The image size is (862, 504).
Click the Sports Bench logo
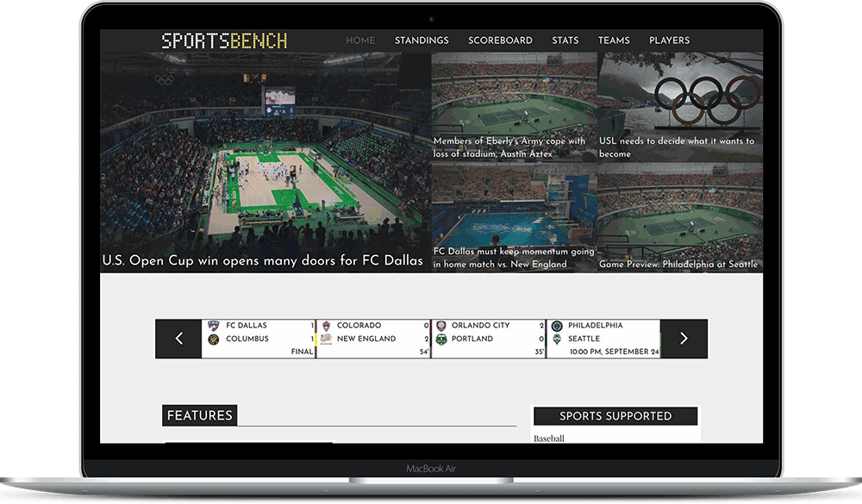tap(224, 40)
